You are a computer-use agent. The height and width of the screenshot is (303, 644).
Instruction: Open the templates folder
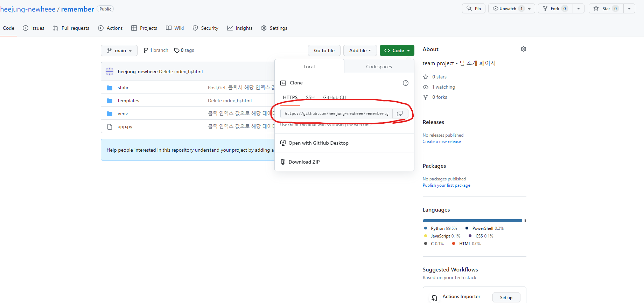128,101
